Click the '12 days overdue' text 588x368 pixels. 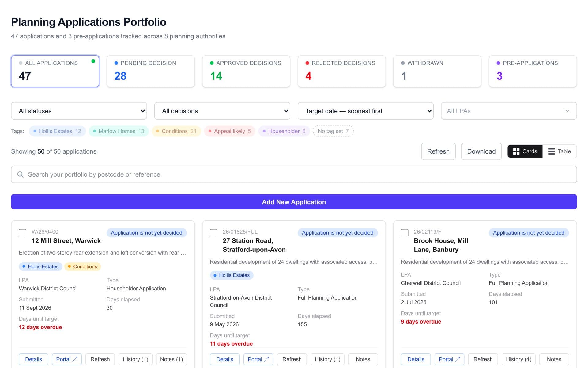[40, 327]
